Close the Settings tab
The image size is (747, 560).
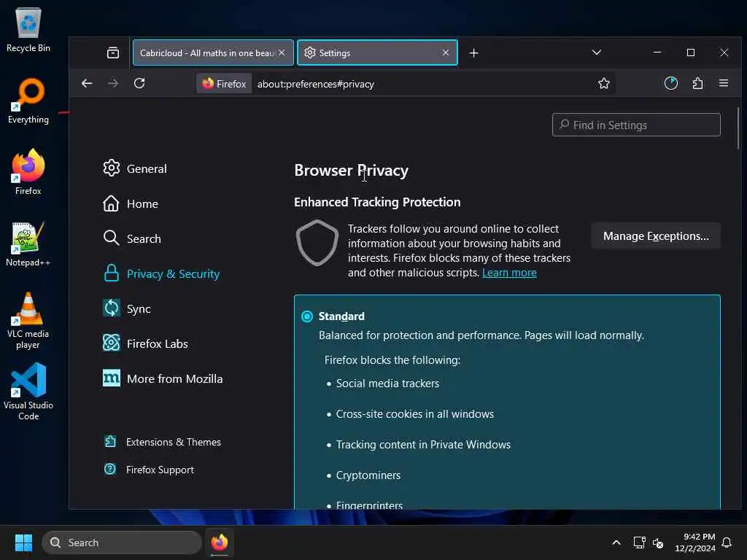(x=446, y=52)
